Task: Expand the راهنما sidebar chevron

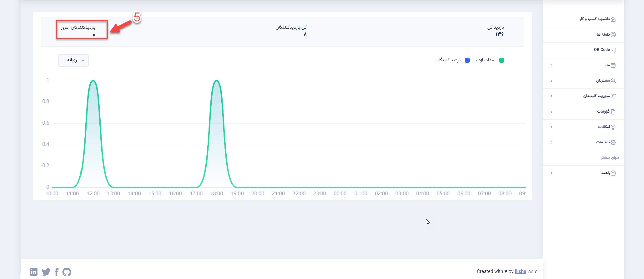Action: point(551,173)
